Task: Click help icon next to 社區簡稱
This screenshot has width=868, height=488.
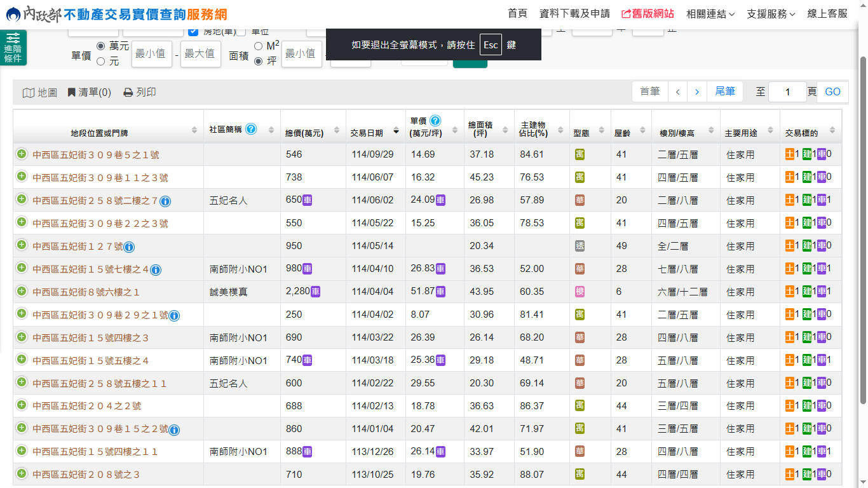Action: pos(251,129)
